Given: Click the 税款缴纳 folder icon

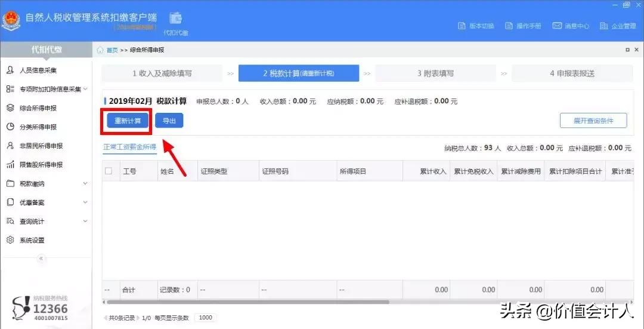Looking at the screenshot, I should click(x=11, y=183).
